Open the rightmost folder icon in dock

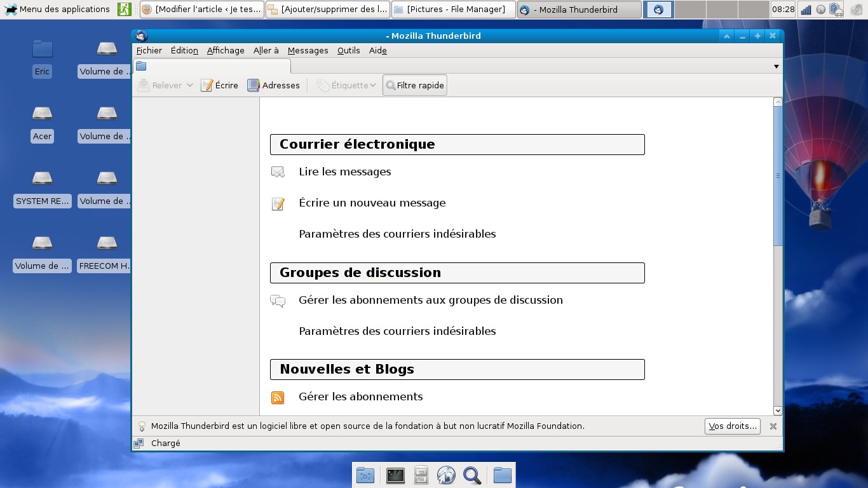(x=503, y=475)
